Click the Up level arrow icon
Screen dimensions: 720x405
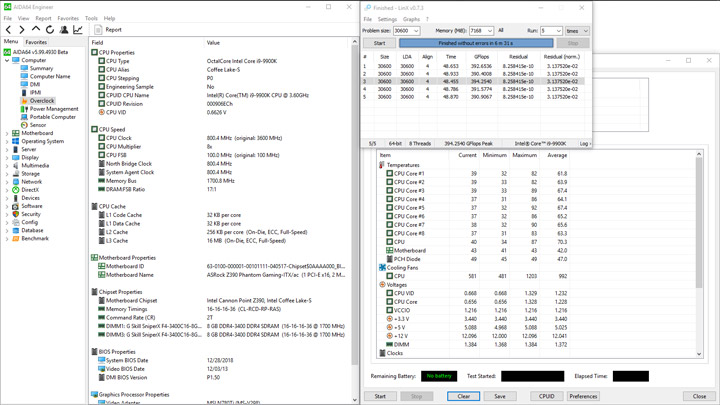point(36,30)
